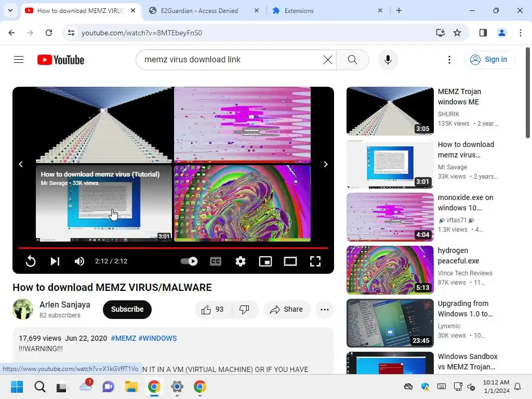Open taskbar Search
The width and height of the screenshot is (532, 399).
pos(39,387)
